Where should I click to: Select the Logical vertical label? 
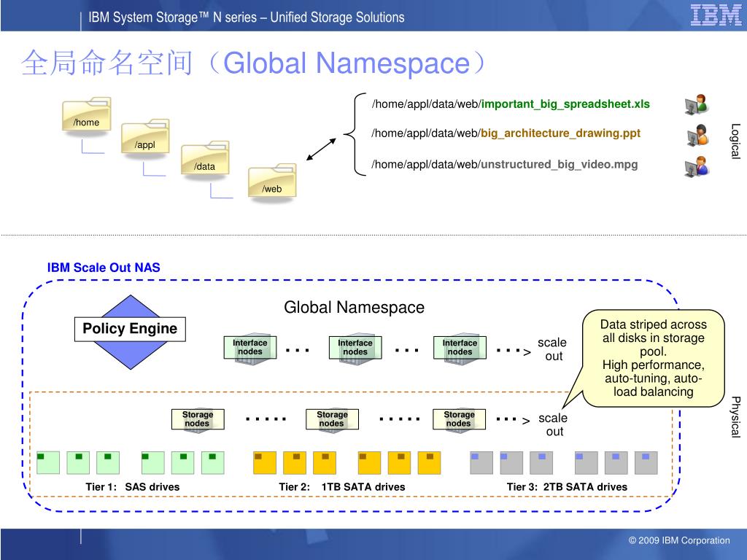point(735,141)
